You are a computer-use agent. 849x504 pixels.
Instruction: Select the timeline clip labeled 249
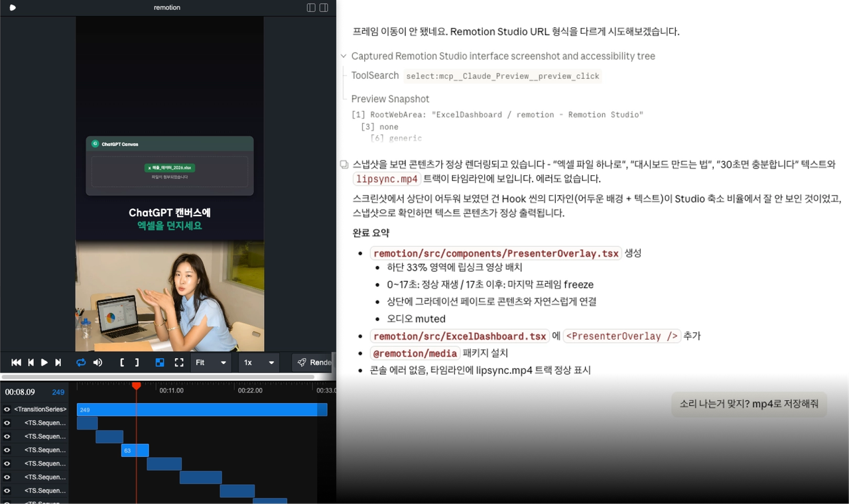pos(202,410)
